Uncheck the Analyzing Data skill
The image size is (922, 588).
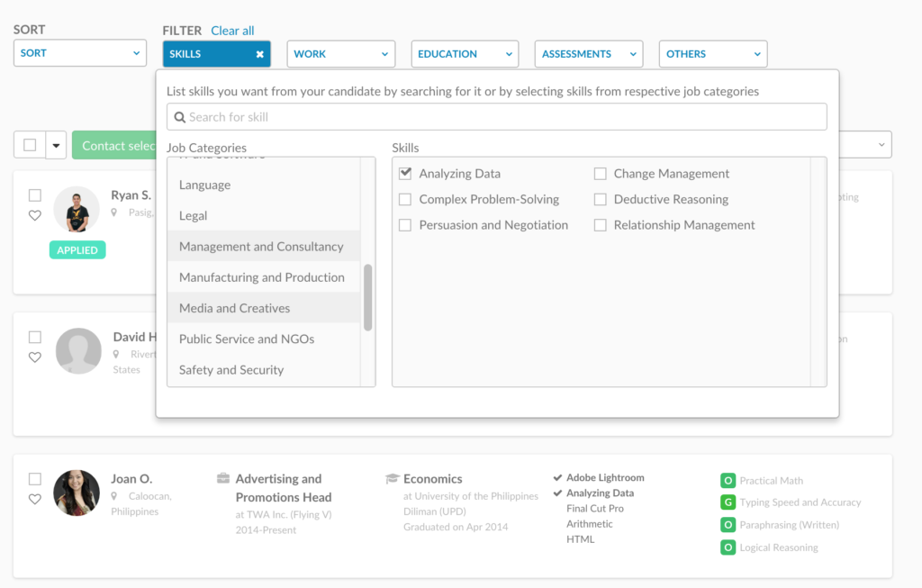(405, 173)
